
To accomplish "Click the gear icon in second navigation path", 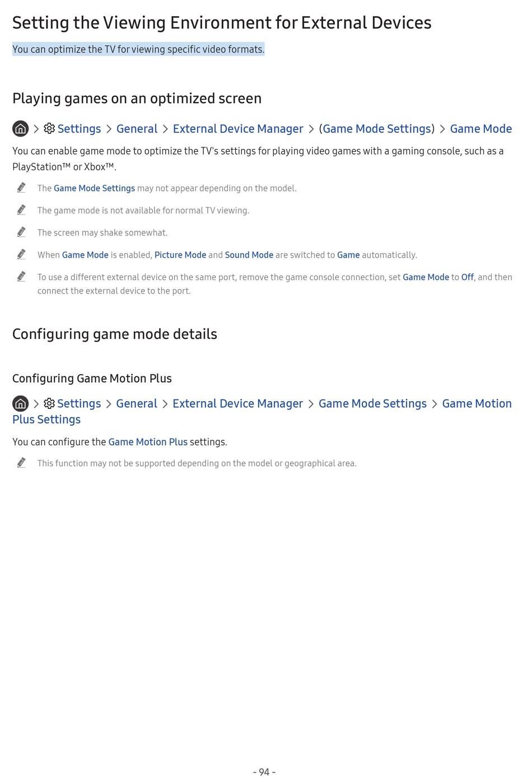I will pos(49,403).
